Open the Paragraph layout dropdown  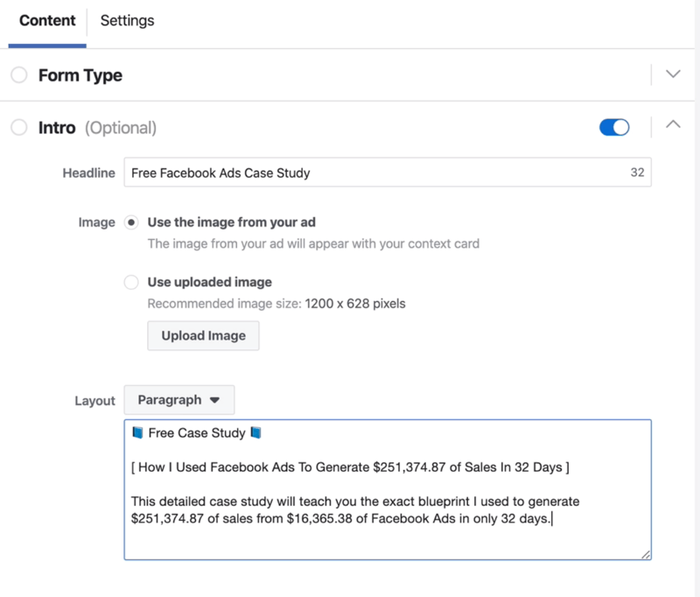click(179, 400)
